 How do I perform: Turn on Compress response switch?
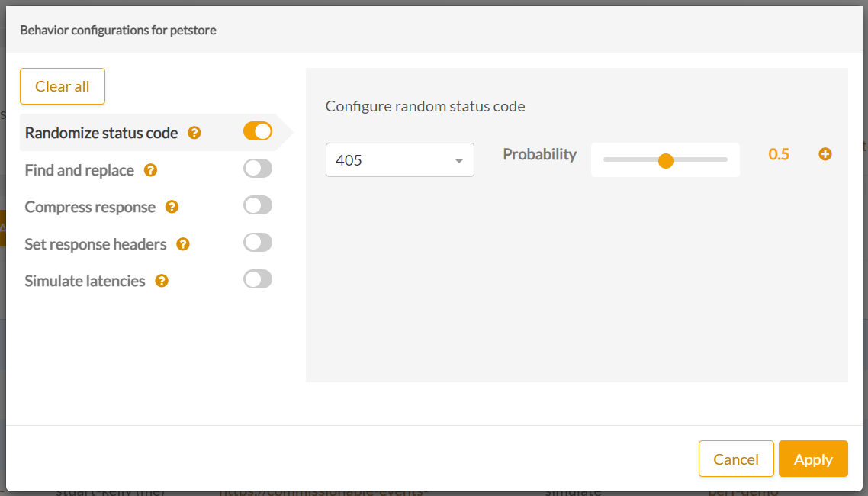[258, 205]
